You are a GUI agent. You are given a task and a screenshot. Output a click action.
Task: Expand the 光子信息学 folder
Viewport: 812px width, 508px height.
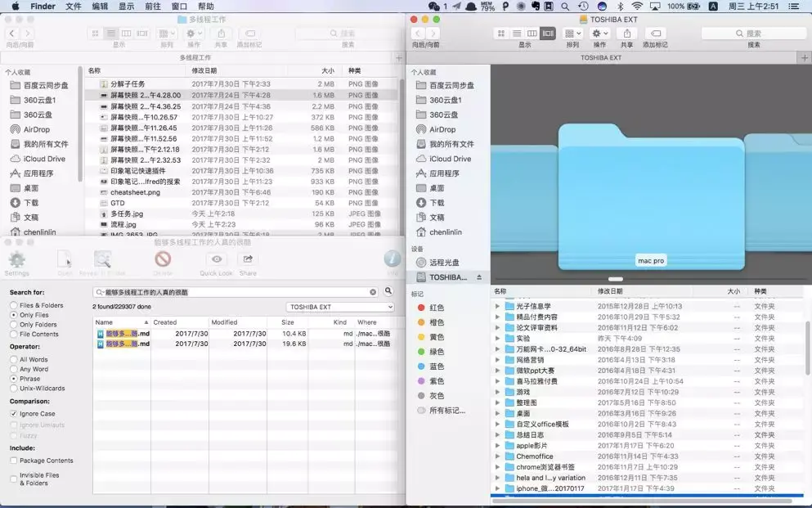coord(498,306)
